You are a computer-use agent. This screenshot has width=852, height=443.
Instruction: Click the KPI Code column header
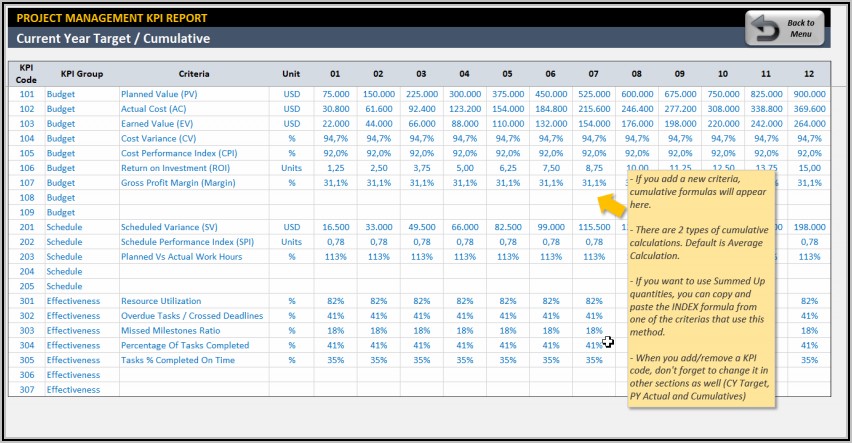click(x=26, y=74)
